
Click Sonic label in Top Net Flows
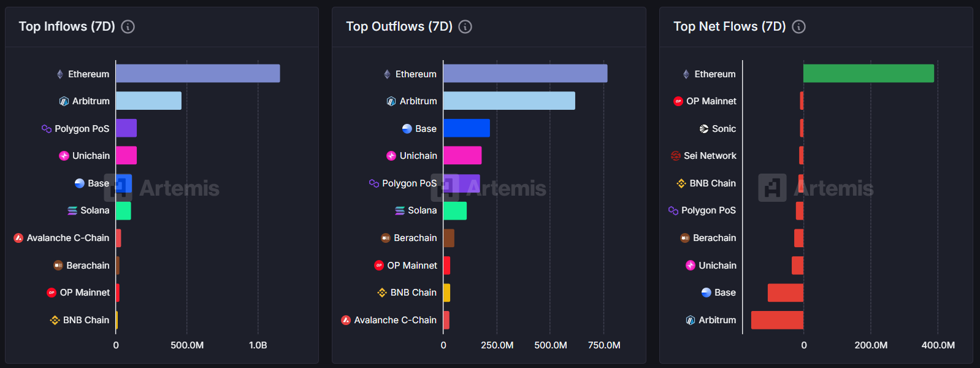724,129
